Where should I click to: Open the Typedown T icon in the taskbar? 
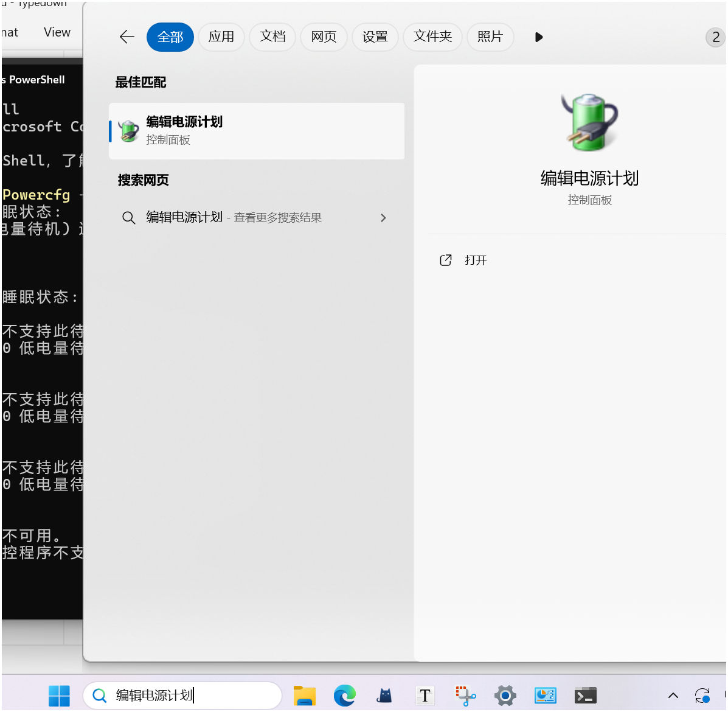pos(425,696)
